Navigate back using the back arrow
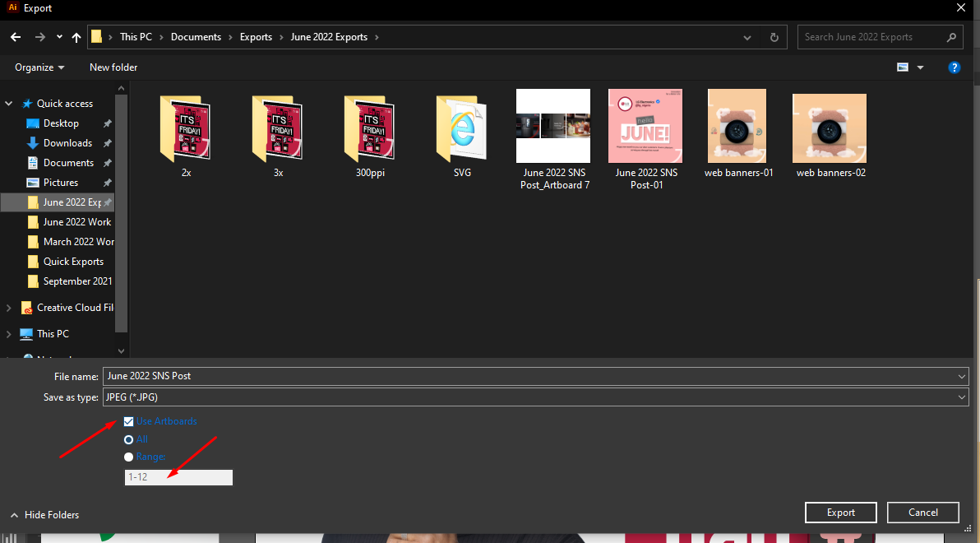This screenshot has width=980, height=543. 15,36
